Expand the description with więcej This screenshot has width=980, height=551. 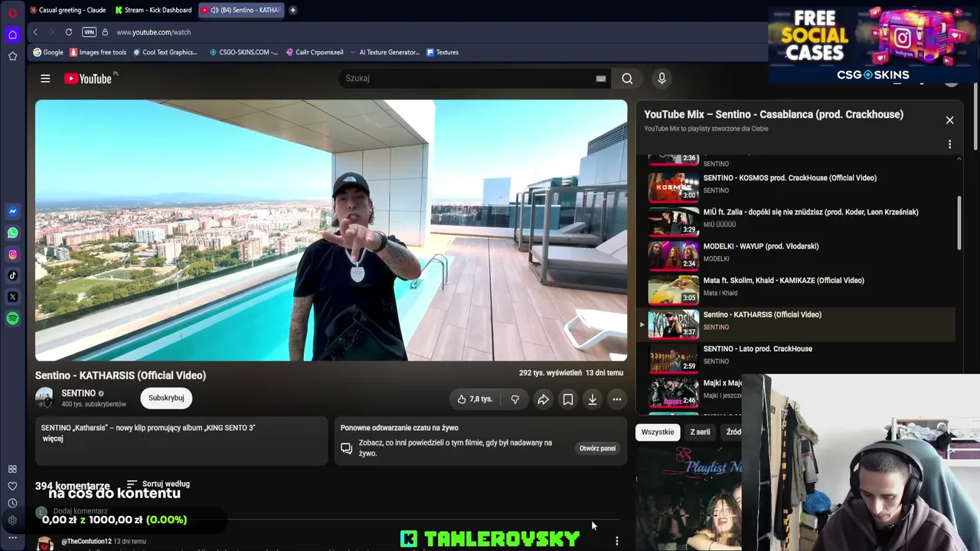pyautogui.click(x=53, y=439)
